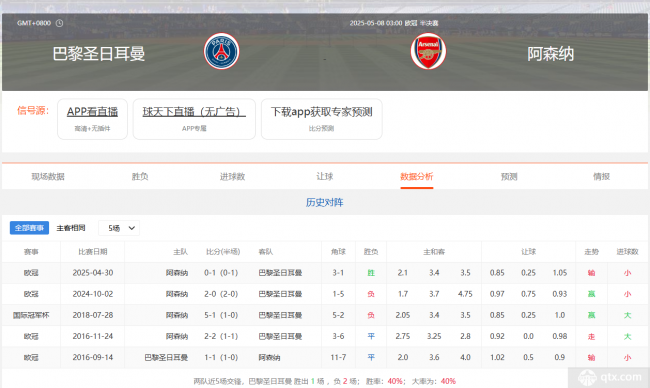Open the APP看直播 signal source link
The width and height of the screenshot is (650, 388).
[92, 119]
